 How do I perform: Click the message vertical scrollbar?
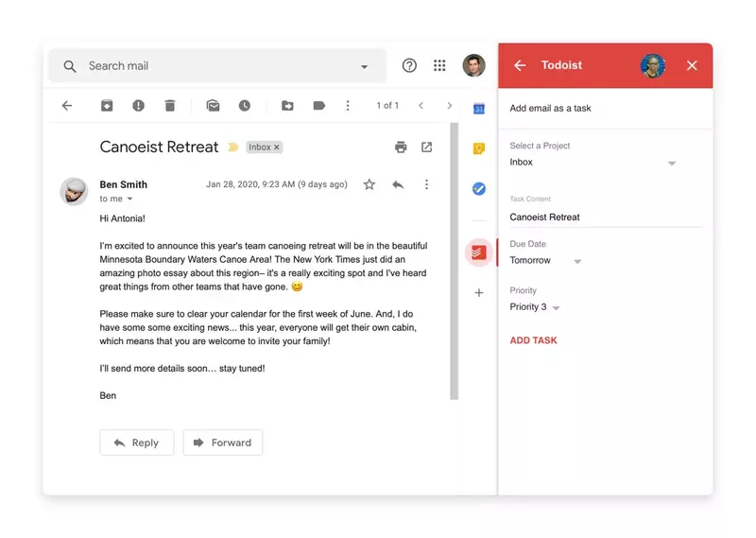click(455, 261)
